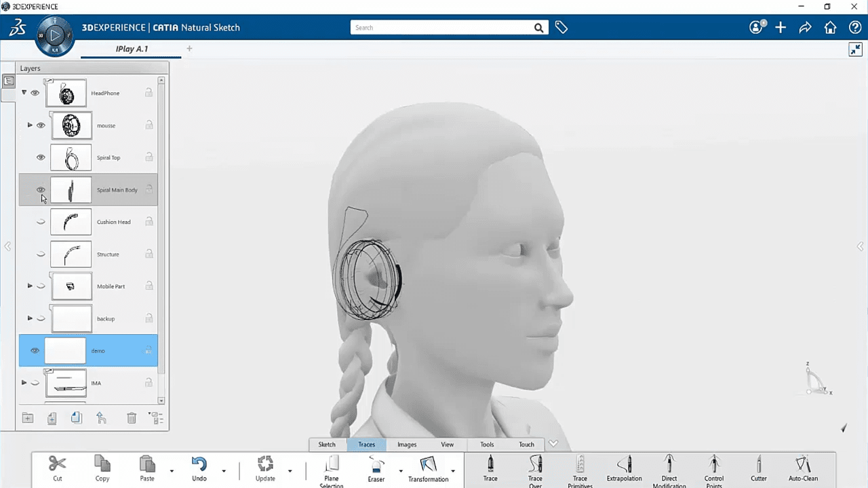Collapse the HeadPhone layer group
The height and width of the screenshot is (488, 868).
[x=24, y=93]
